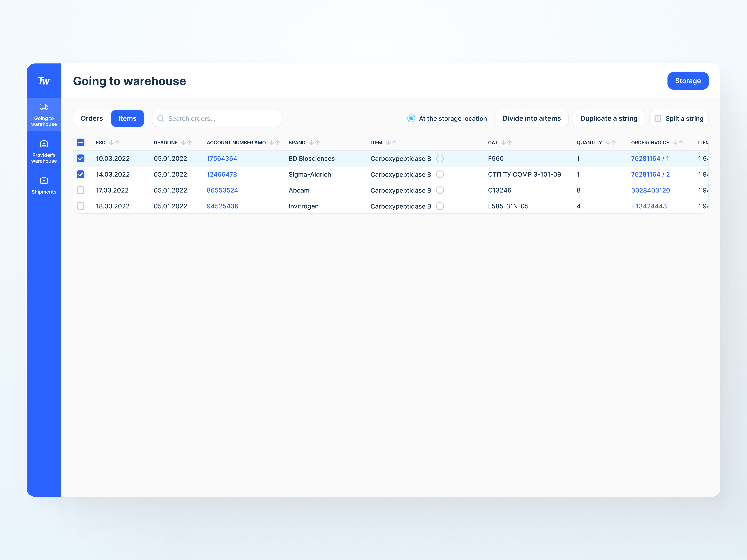Select the Items tab

[127, 118]
